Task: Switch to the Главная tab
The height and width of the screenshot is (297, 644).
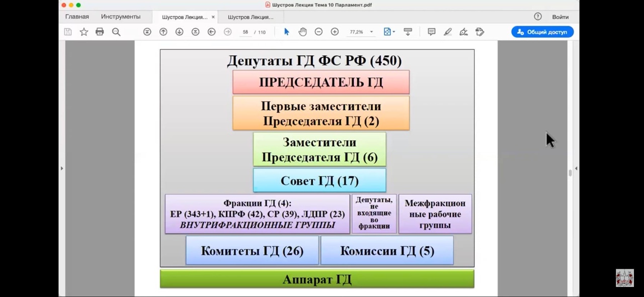Action: coord(77,17)
